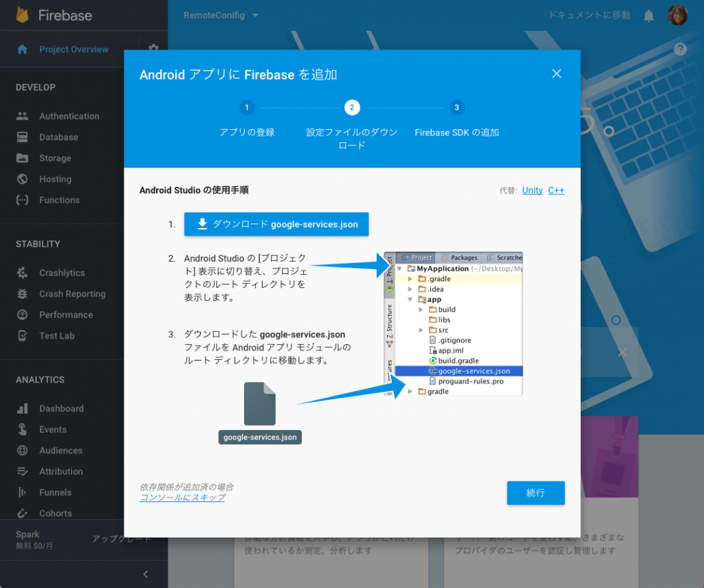Click ドキュメントに移動 docs link
The width and height of the screenshot is (704, 588).
click(589, 15)
